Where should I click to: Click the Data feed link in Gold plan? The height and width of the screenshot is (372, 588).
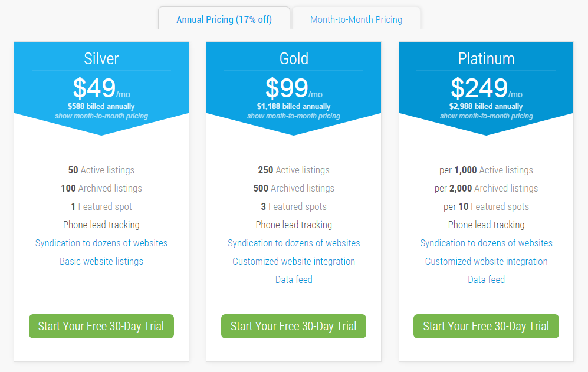pos(293,279)
